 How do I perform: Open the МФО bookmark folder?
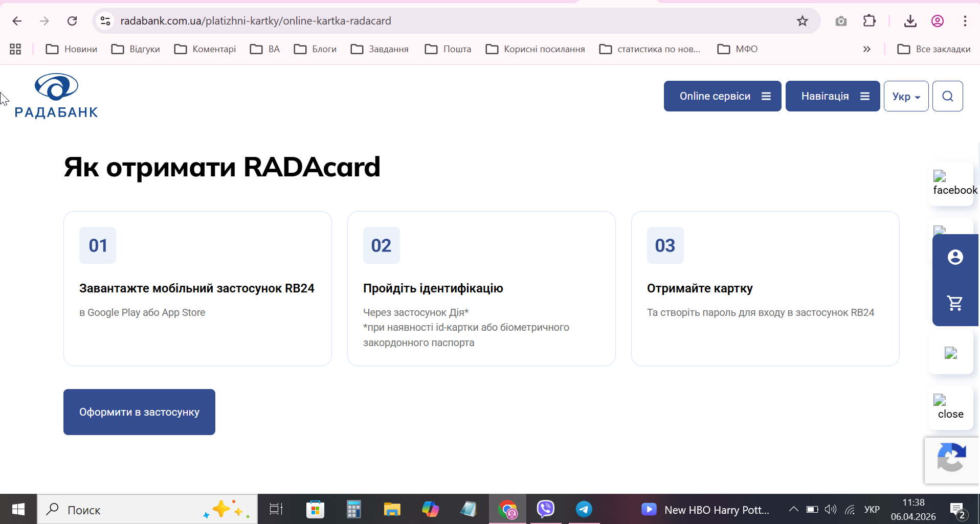pos(738,49)
